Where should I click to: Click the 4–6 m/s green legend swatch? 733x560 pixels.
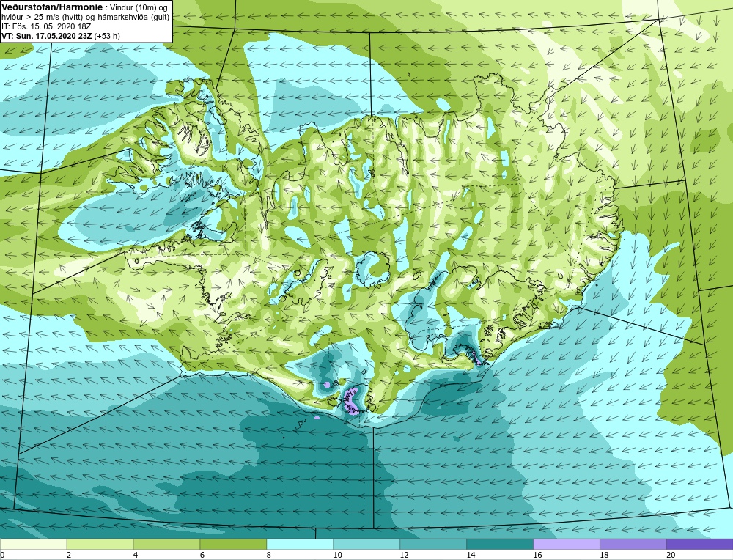pos(166,545)
